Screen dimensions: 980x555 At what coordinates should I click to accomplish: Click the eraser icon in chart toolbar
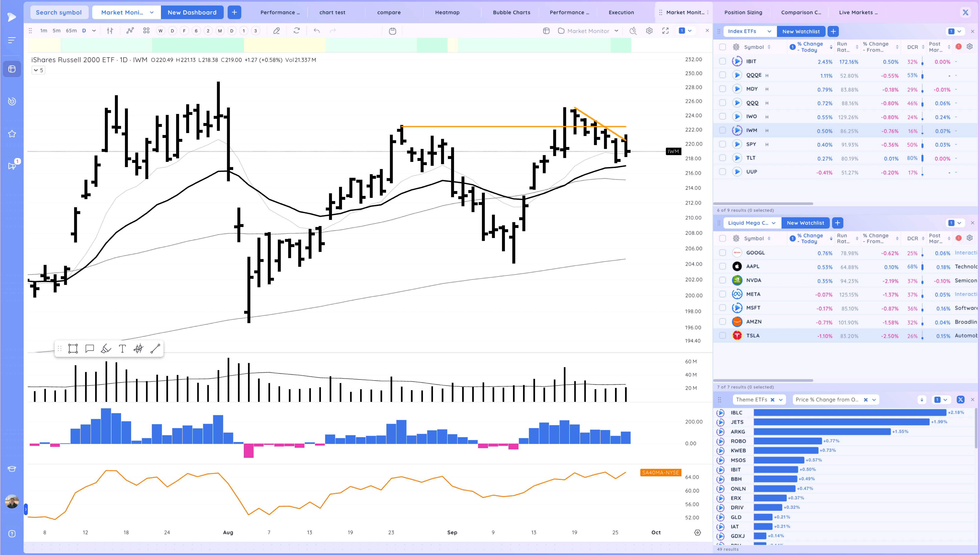(277, 31)
